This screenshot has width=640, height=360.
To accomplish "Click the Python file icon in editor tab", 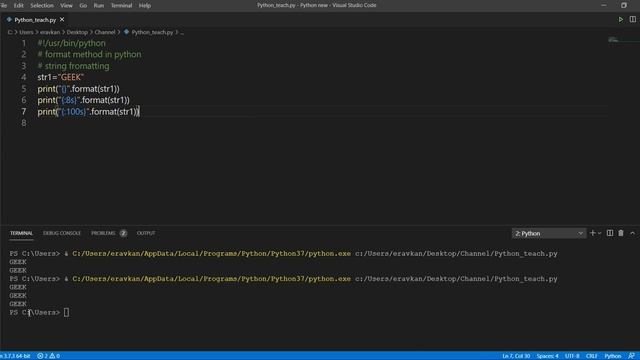I will tap(9, 20).
